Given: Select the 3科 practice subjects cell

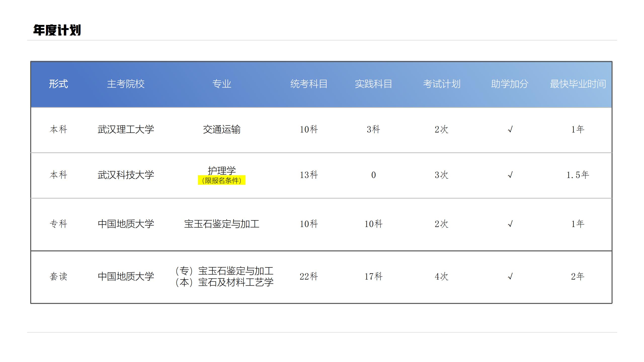Looking at the screenshot, I should [x=374, y=129].
